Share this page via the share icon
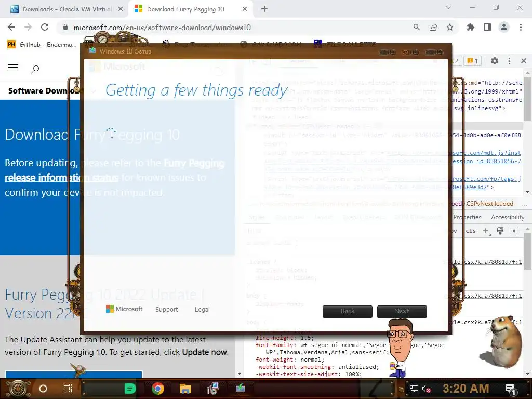 tap(433, 27)
